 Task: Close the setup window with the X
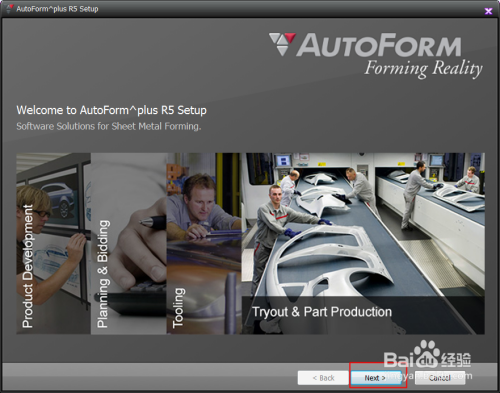[x=488, y=11]
